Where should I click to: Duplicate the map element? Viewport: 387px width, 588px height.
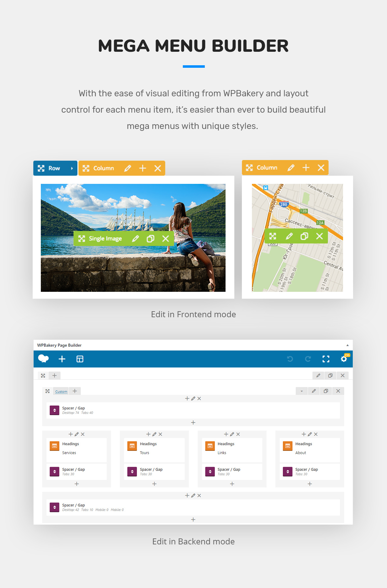pos(304,236)
